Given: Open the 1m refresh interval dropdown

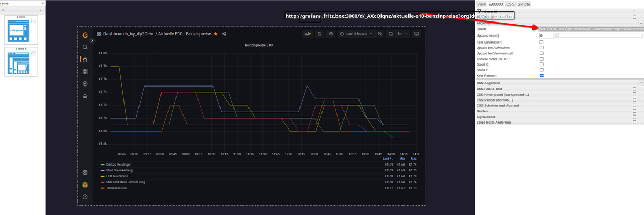Looking at the screenshot, I should (x=402, y=34).
